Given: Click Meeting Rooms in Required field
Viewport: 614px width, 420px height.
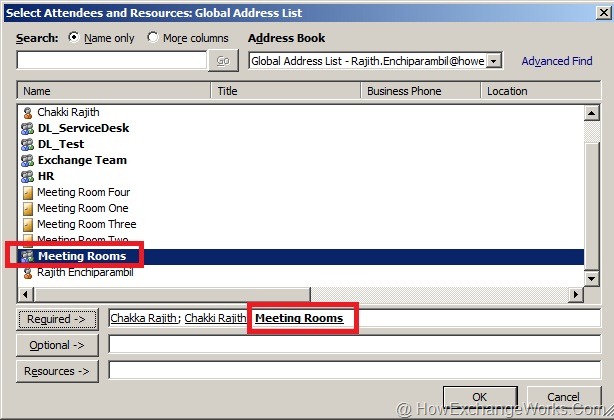Looking at the screenshot, I should click(299, 318).
